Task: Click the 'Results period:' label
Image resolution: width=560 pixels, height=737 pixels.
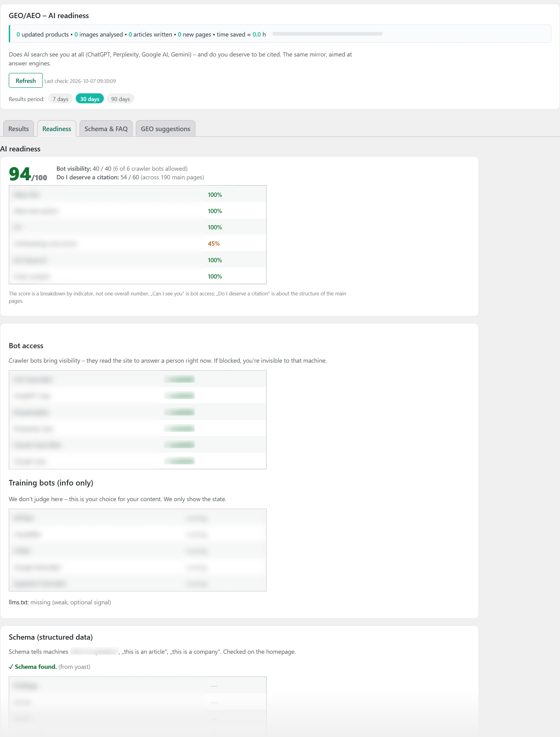Action: point(27,99)
